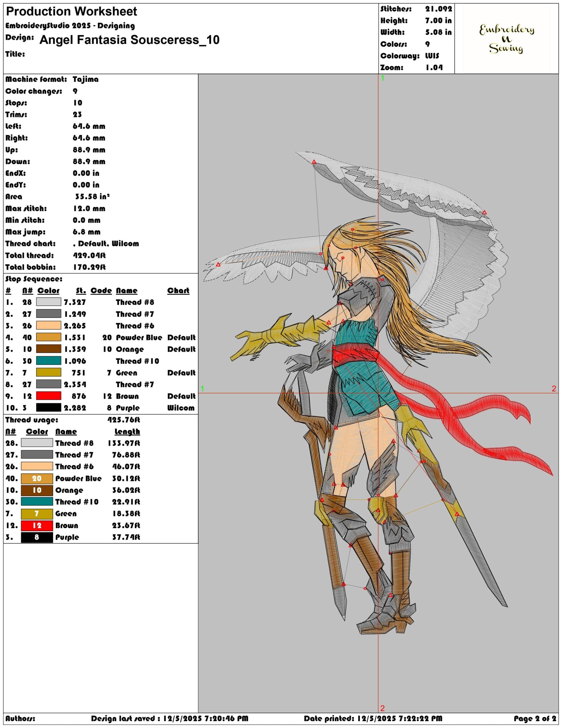Click "Wilcom" chart entry in stop row 10
Screen dimensions: 562x728
click(180, 408)
